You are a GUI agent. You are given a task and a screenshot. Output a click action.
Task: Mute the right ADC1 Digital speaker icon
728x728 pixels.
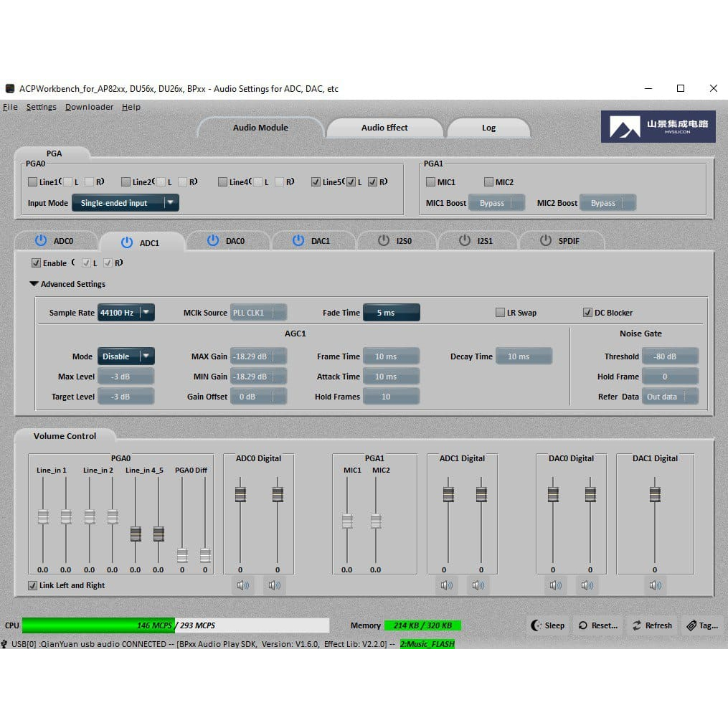(x=478, y=585)
